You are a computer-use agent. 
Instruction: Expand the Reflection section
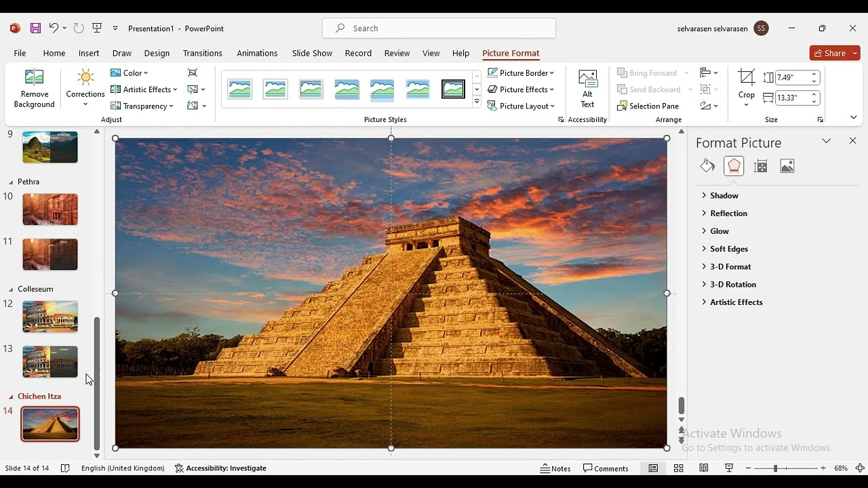724,213
